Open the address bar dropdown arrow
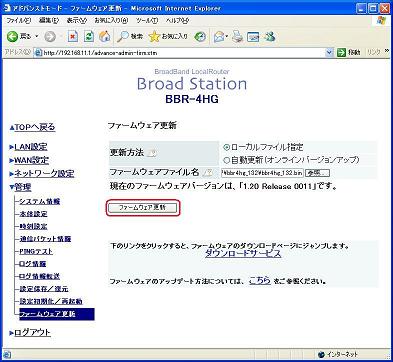This screenshot has width=393, height=362. (x=329, y=52)
